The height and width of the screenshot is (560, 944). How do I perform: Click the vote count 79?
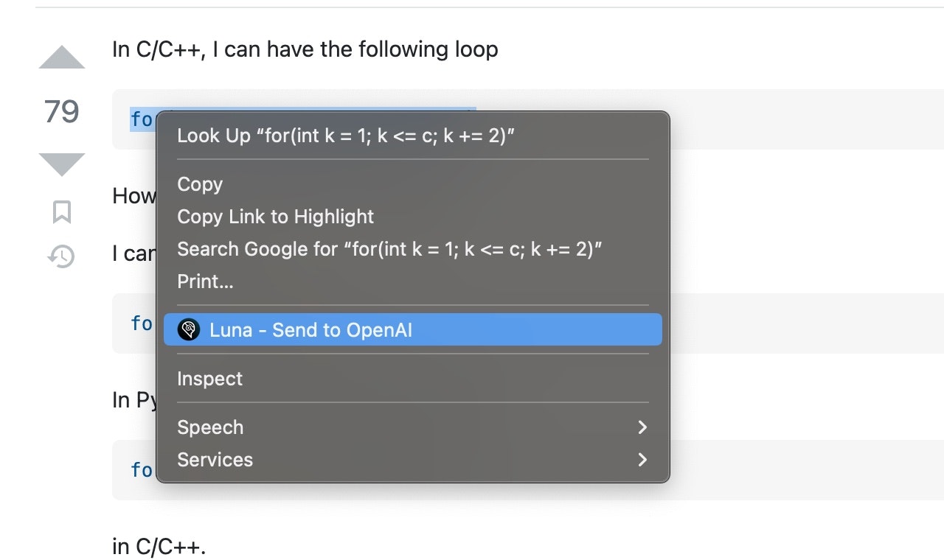[x=62, y=111]
